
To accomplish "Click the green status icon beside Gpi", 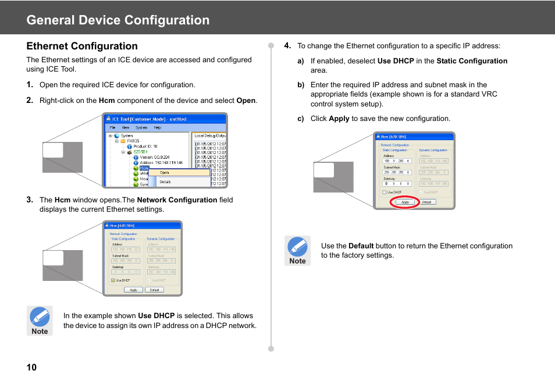I will pos(136,184).
